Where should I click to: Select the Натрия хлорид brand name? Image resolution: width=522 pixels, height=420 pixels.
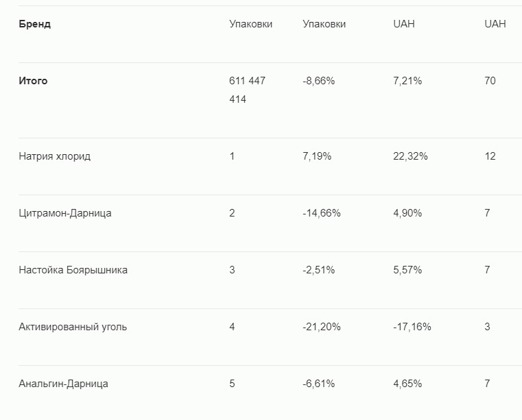coord(55,156)
